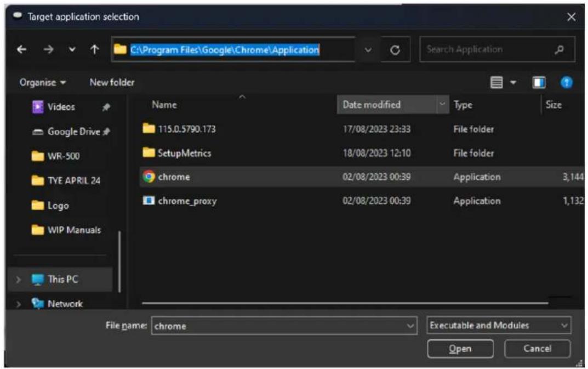The width and height of the screenshot is (588, 369).
Task: Open help with the question mark
Action: [x=566, y=82]
